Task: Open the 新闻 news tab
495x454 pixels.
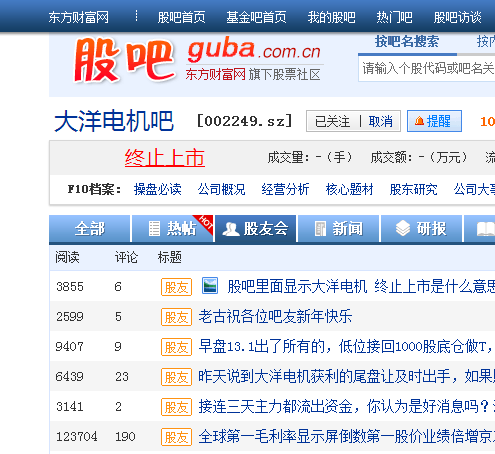Action: click(x=338, y=229)
